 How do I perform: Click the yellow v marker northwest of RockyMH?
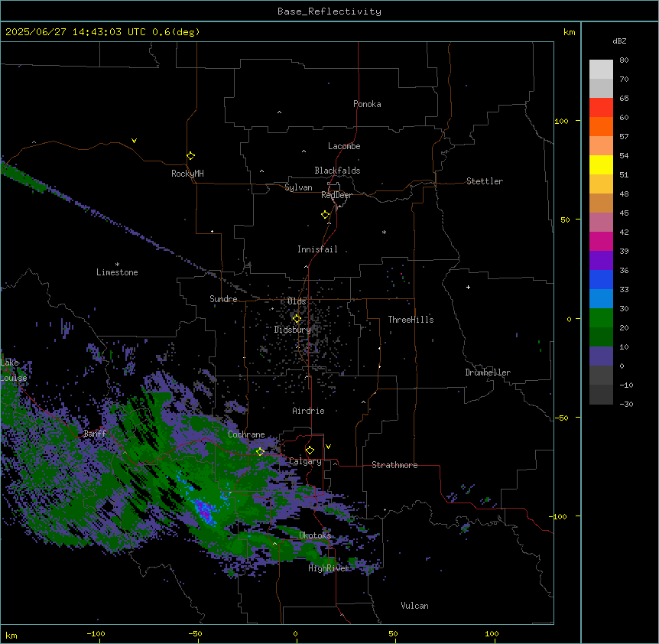click(x=134, y=141)
